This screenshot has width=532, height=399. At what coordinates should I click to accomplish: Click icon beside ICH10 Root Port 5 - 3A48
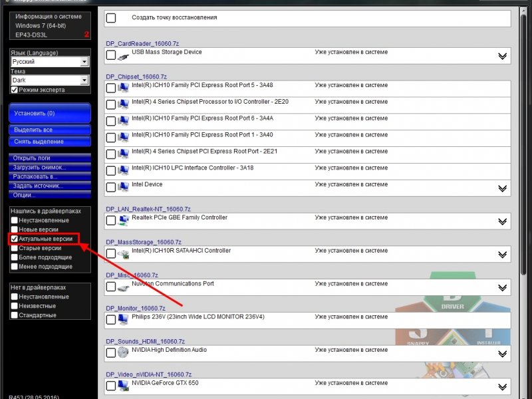[123, 88]
